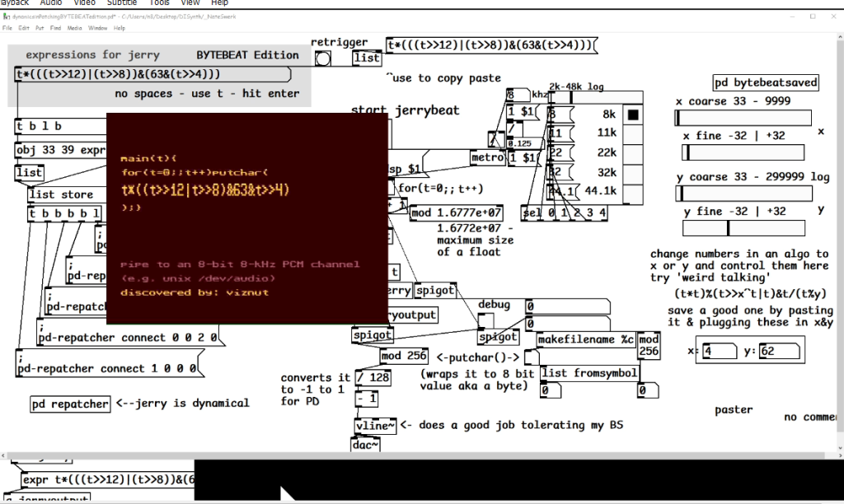Click the mod 256 object below spigot
844x504 pixels.
pyautogui.click(x=404, y=356)
